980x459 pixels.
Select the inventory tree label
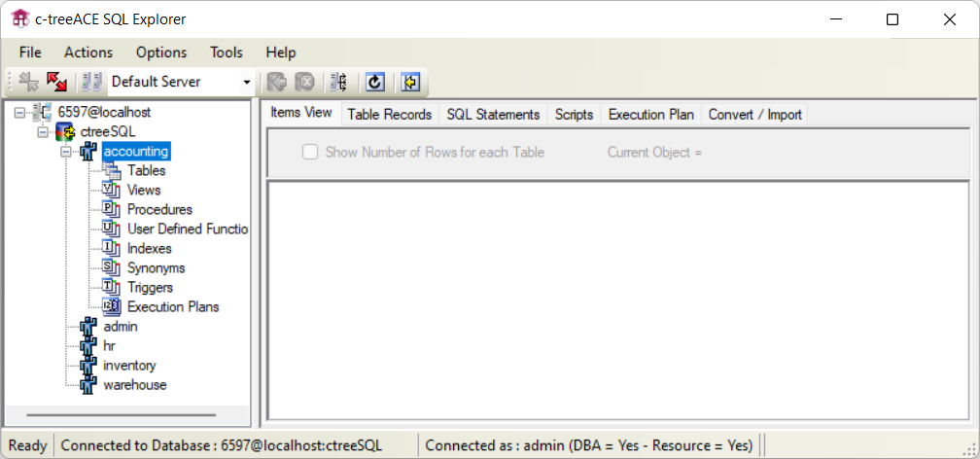(129, 366)
